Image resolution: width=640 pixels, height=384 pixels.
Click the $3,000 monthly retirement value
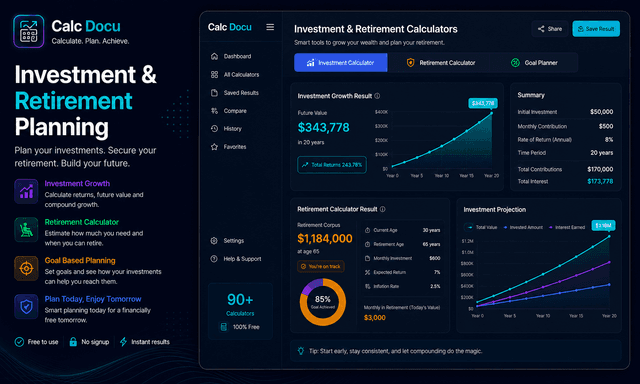375,317
